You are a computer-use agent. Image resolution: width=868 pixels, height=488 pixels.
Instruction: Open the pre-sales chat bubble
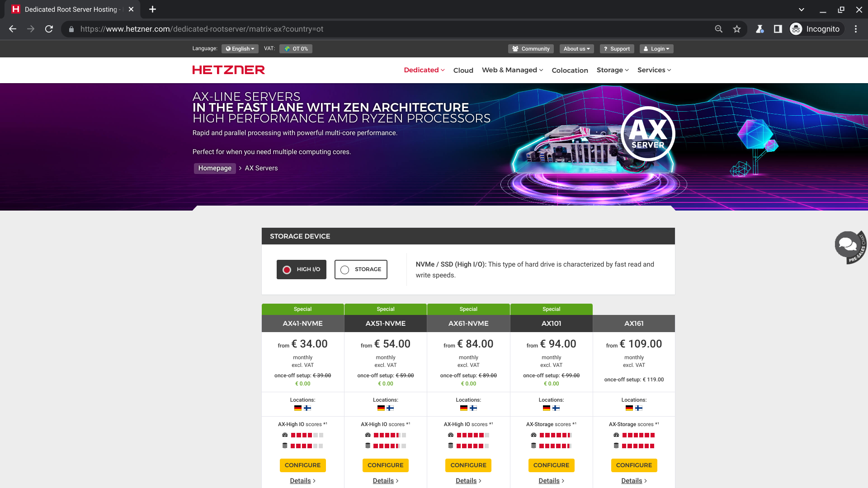tap(850, 247)
